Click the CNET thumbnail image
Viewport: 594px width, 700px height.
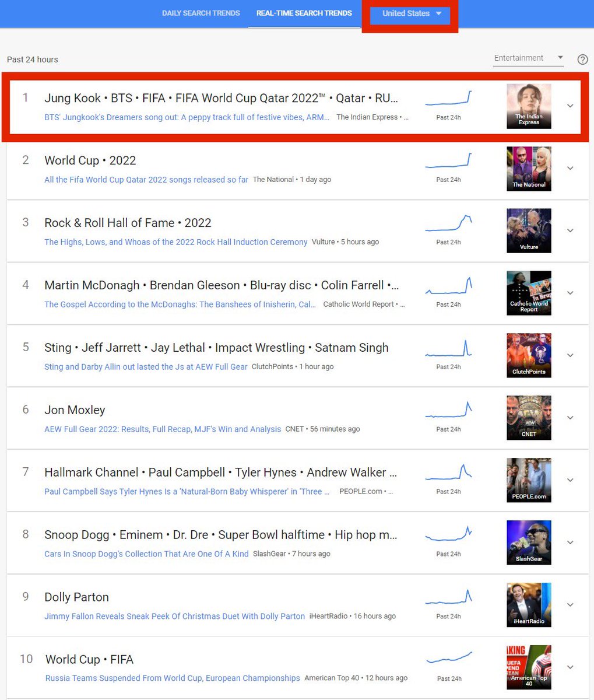(x=529, y=418)
